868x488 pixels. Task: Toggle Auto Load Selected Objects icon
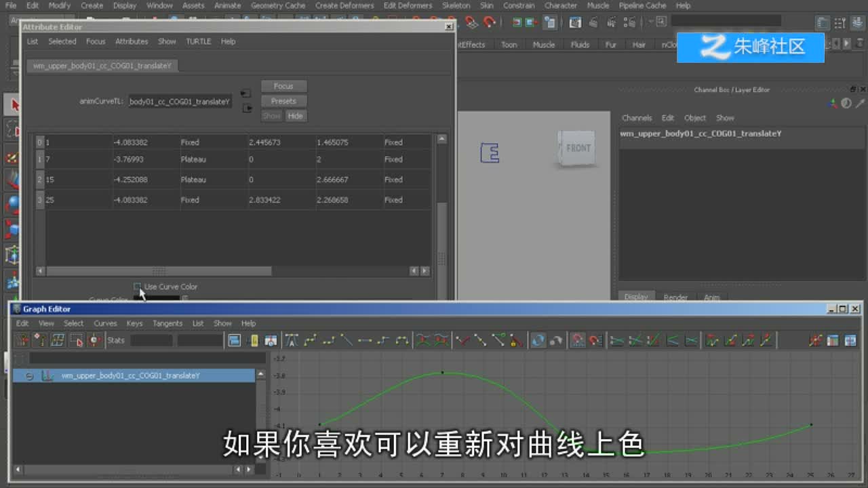coord(538,340)
